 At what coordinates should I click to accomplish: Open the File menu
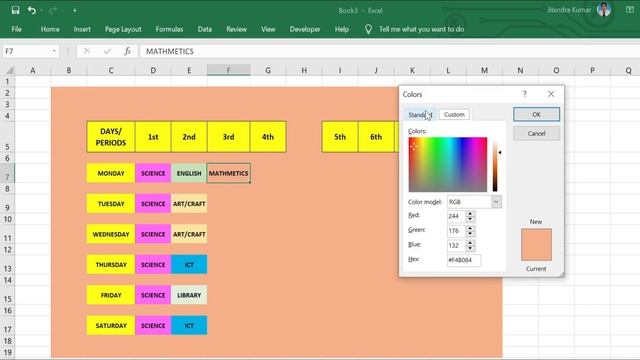[17, 29]
